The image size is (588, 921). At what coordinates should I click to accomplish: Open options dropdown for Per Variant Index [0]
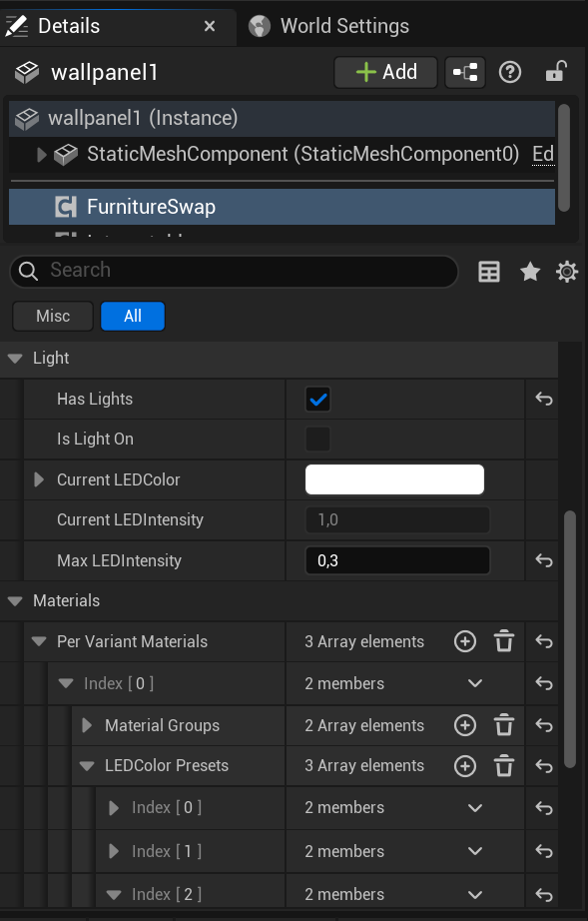[475, 683]
